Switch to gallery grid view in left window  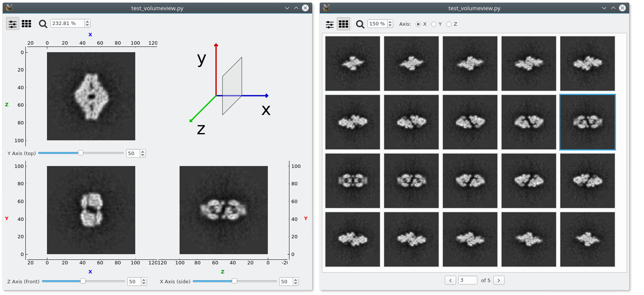pyautogui.click(x=27, y=24)
